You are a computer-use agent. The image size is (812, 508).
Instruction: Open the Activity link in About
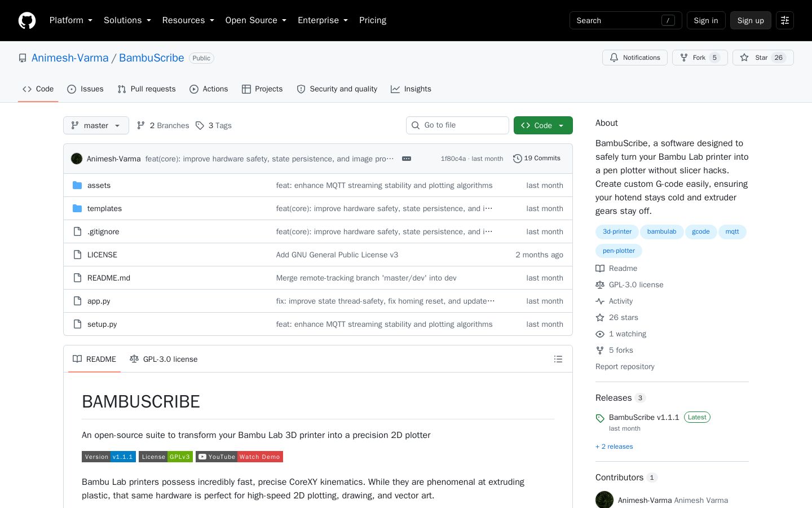coord(614,301)
